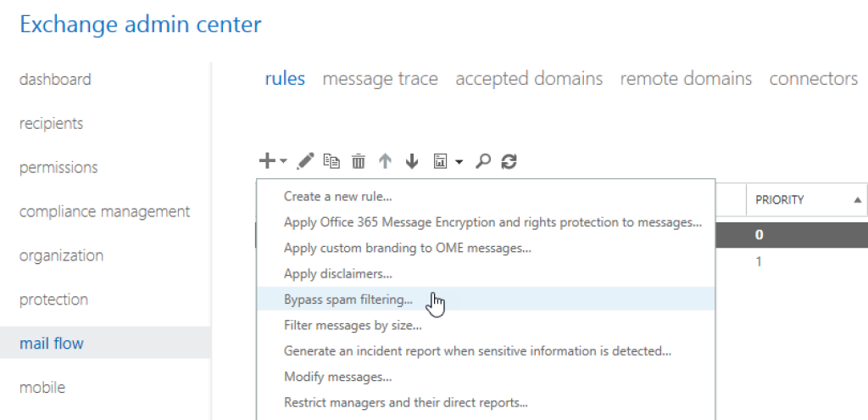Open the accepted domains tab
This screenshot has width=868, height=420.
pos(529,79)
